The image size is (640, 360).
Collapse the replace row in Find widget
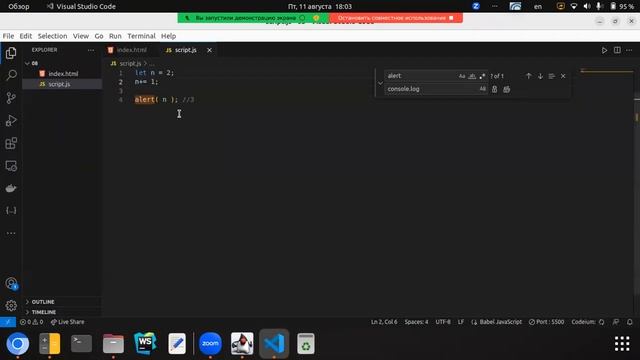tap(380, 83)
